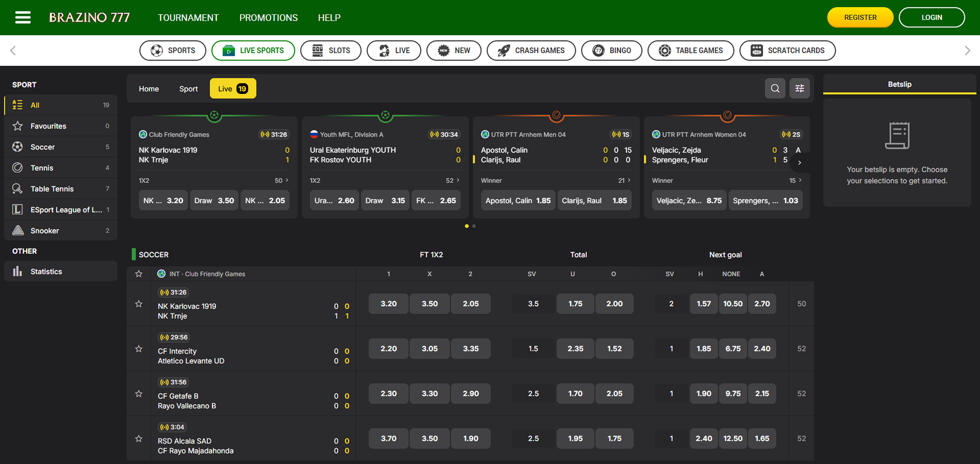Screen dimensions: 980x464
Task: Open the TOURNAMENT menu
Action: [x=188, y=18]
